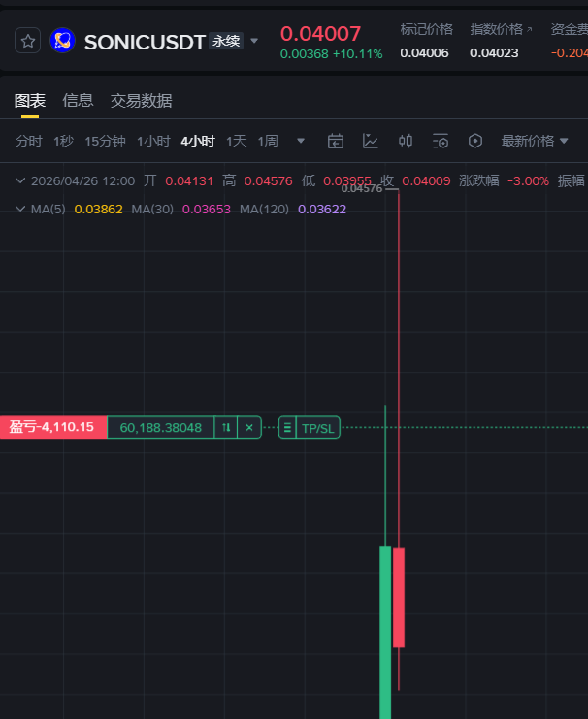Open the 最新价格 price source dropdown
588x719 pixels.
(x=535, y=141)
